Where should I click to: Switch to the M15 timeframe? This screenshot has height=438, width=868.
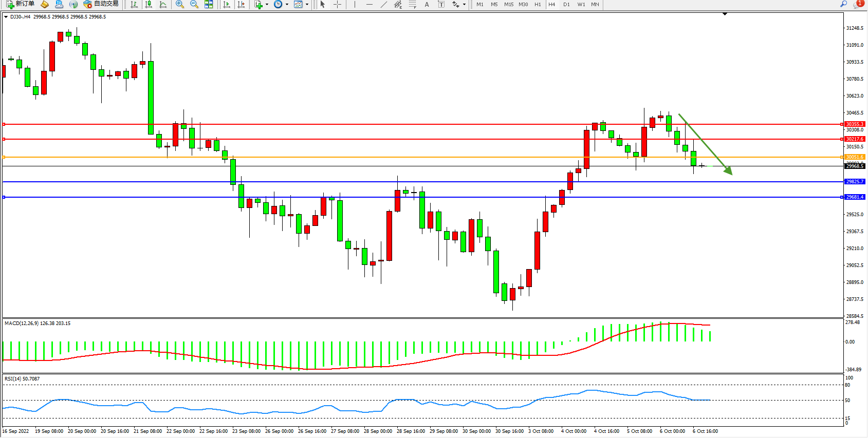508,4
